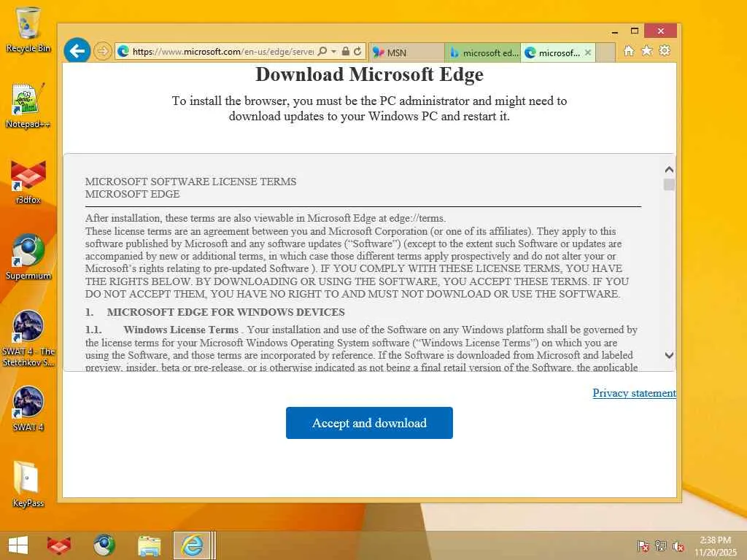Click the license terms scrollbar thumb
Screen dimensions: 747x560
669,184
